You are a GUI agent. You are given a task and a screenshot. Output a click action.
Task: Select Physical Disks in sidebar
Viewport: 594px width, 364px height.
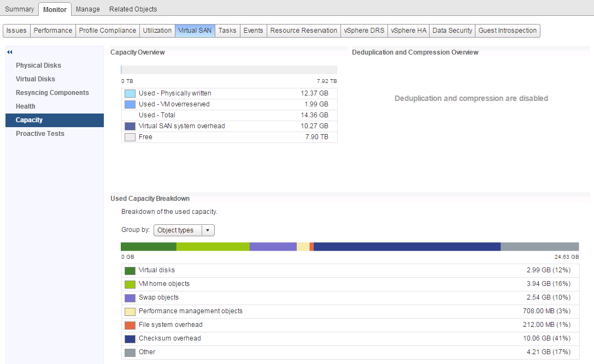click(55, 65)
